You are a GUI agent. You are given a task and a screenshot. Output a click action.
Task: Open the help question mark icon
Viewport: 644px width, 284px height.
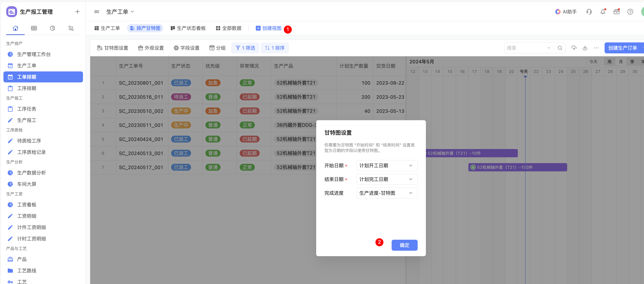[630, 12]
